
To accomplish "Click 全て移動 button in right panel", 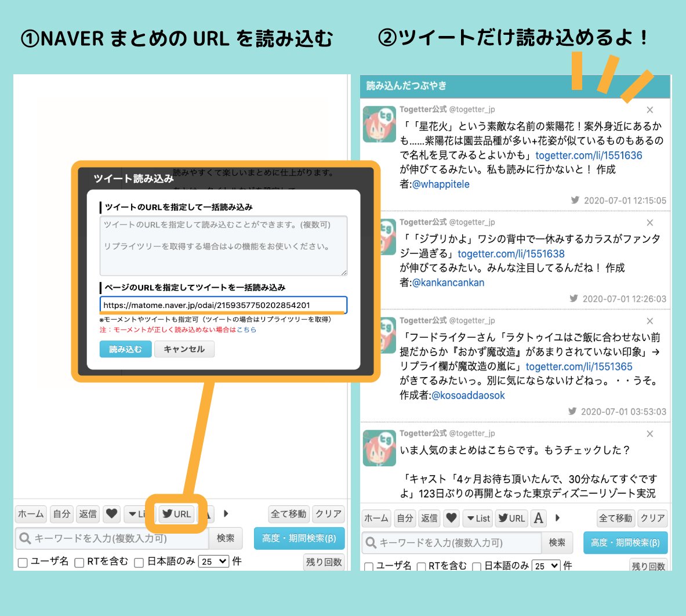I will point(616,519).
